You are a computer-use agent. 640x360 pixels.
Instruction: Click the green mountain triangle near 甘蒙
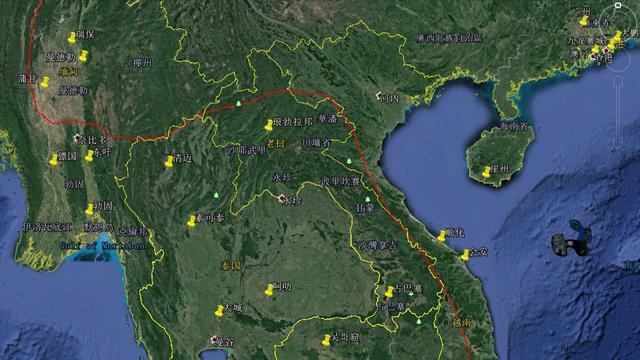pyautogui.click(x=367, y=199)
